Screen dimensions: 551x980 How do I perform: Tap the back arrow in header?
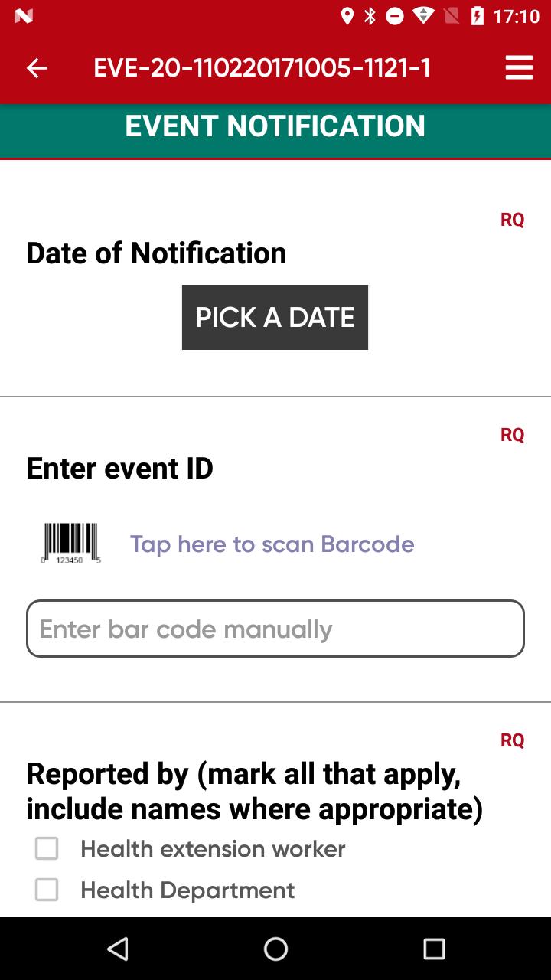pos(37,68)
